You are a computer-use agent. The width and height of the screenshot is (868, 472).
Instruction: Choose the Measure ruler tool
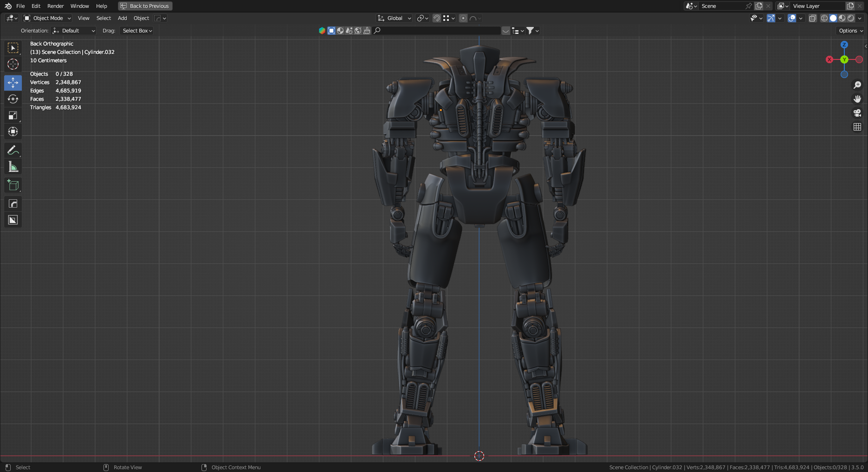click(13, 166)
